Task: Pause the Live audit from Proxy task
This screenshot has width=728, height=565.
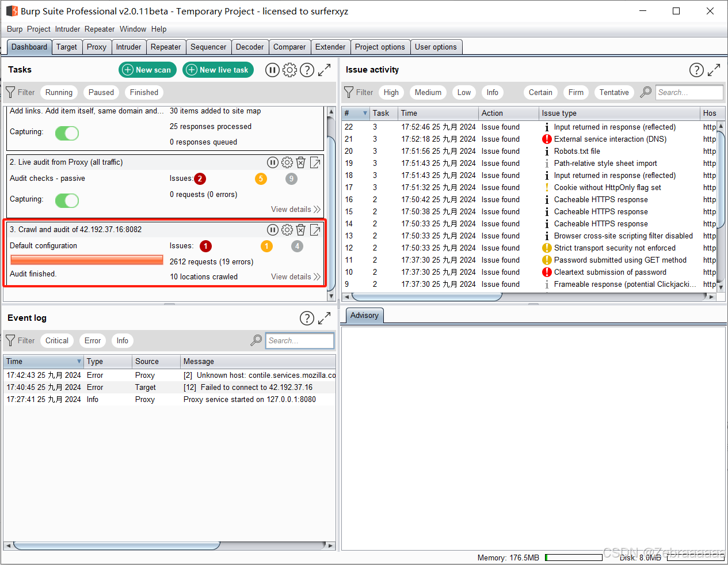Action: point(273,163)
